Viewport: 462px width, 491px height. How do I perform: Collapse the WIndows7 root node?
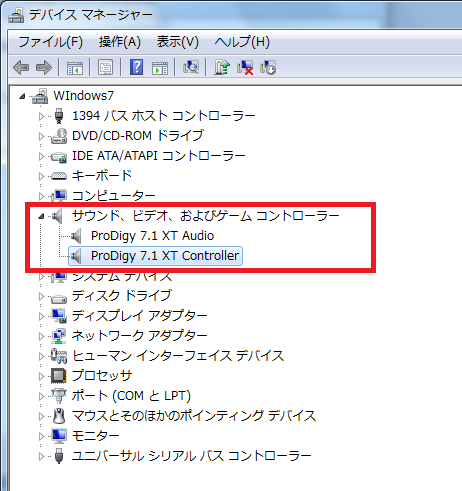[x=22, y=97]
